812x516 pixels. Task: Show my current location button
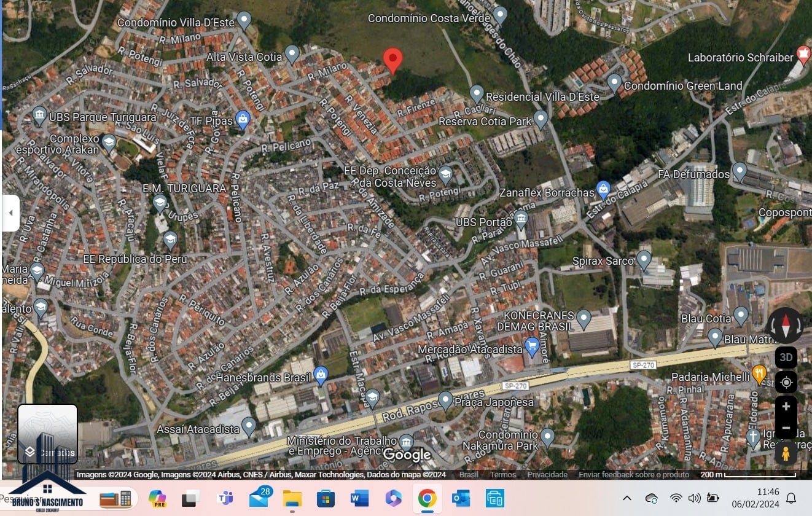(x=786, y=383)
